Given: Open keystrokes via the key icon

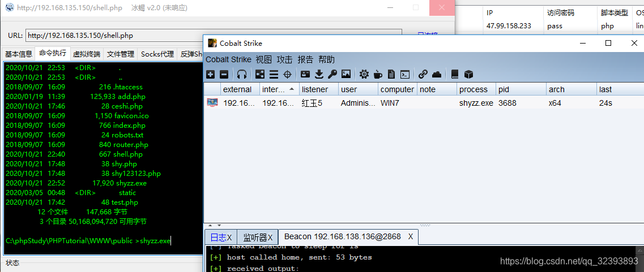Looking at the screenshot, I should point(332,74).
